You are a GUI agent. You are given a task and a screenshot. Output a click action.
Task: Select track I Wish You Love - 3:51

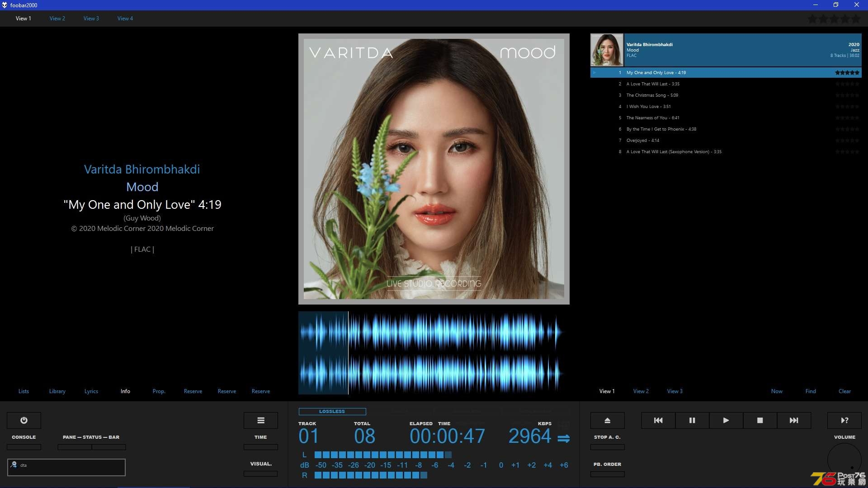pos(726,107)
